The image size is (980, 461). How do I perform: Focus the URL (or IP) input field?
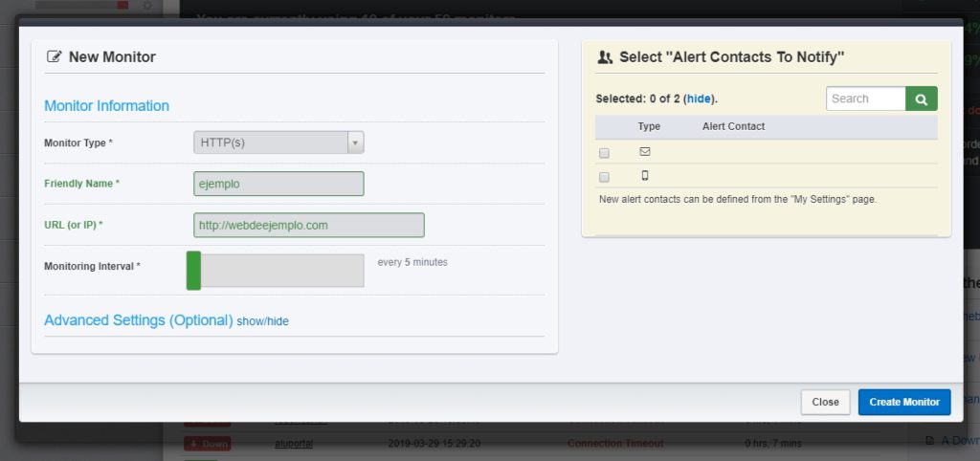[309, 225]
